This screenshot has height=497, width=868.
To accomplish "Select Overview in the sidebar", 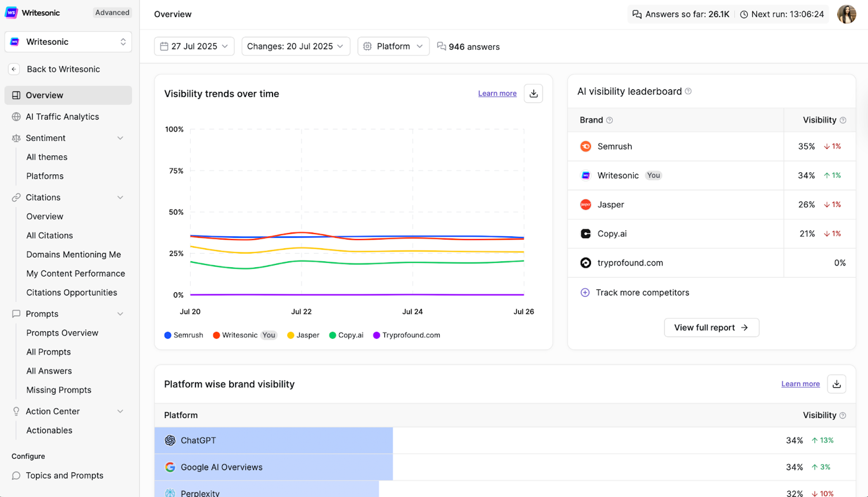I will [x=68, y=95].
